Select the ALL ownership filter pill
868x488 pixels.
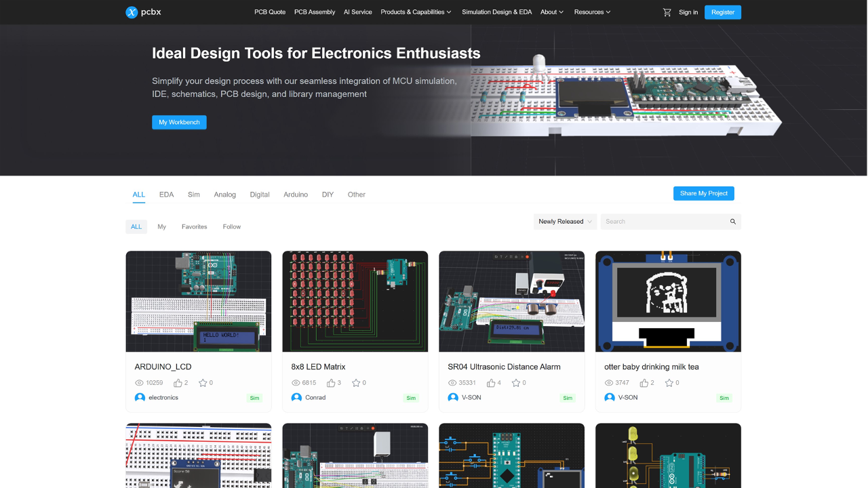pyautogui.click(x=136, y=227)
